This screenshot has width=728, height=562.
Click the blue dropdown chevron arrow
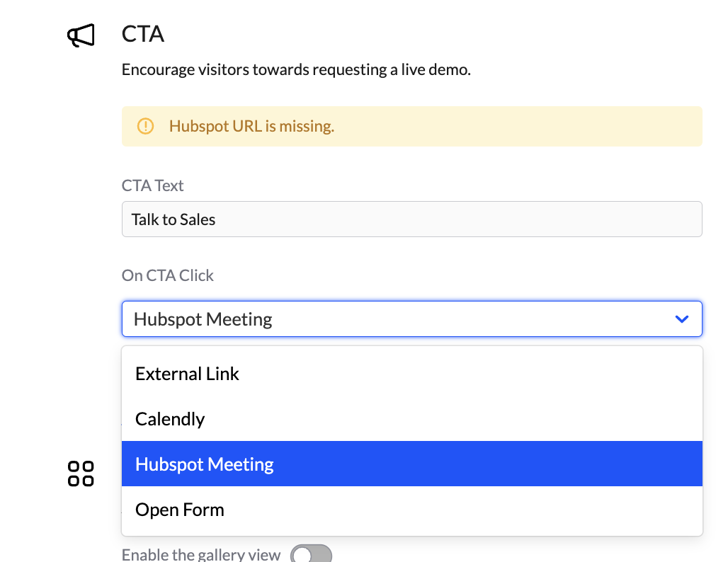click(x=681, y=319)
